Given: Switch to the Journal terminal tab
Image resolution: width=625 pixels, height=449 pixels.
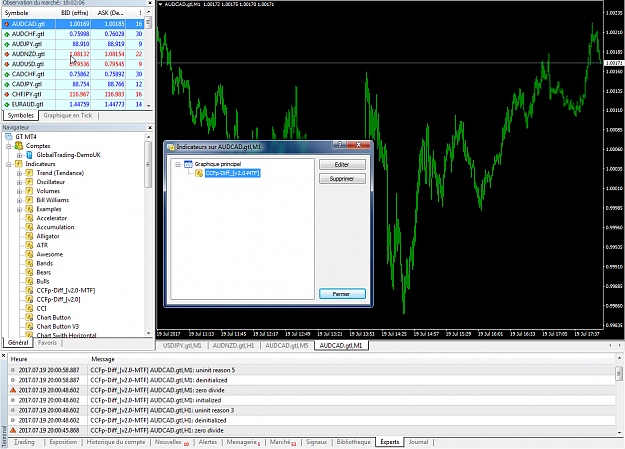Looking at the screenshot, I should coord(418,442).
